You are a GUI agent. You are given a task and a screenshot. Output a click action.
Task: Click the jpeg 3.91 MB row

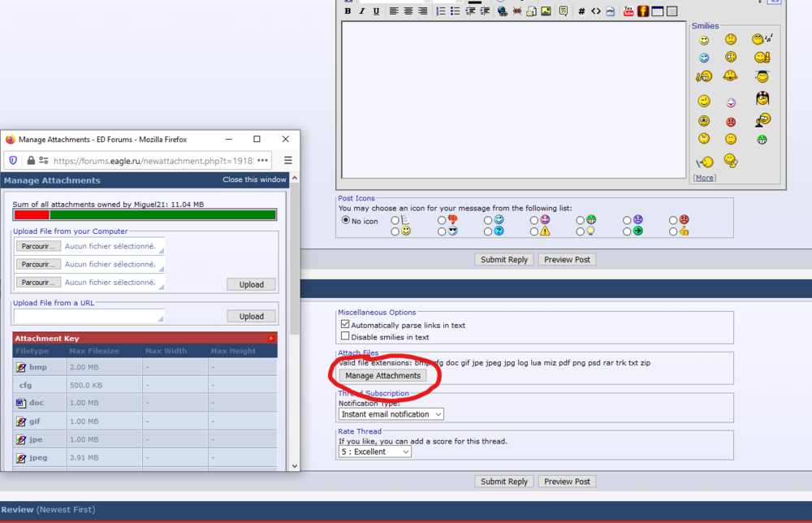(145, 458)
